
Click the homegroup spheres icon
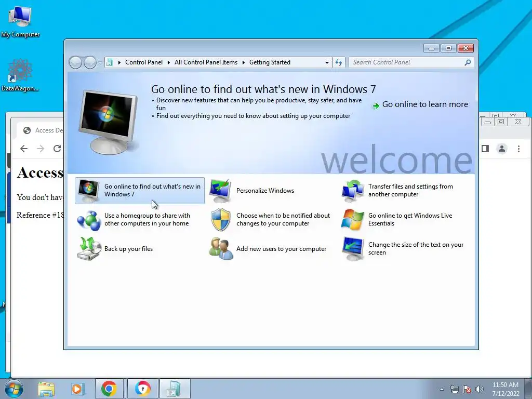(88, 220)
